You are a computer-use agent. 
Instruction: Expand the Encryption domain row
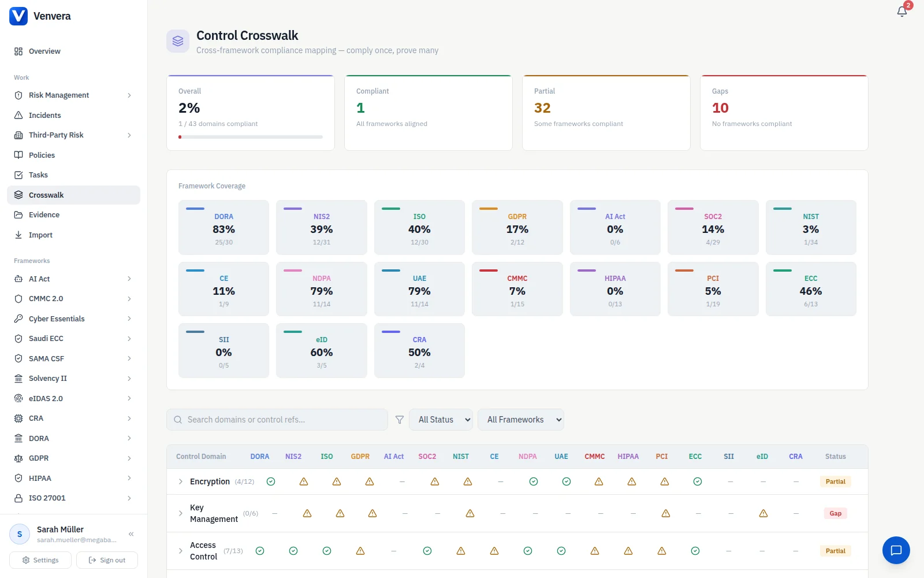[181, 481]
